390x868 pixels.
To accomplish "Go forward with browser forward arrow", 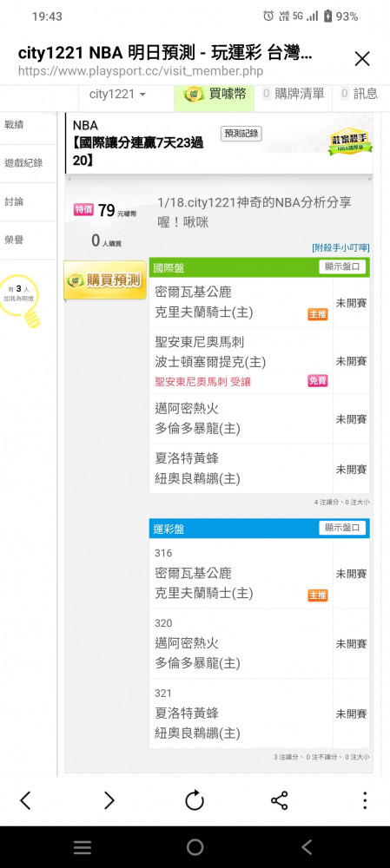I will click(x=109, y=800).
